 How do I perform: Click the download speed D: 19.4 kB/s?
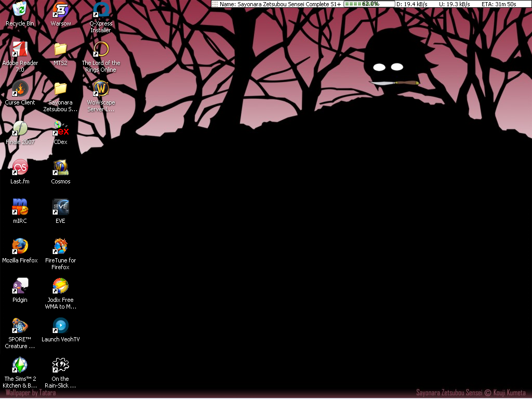pos(412,4)
